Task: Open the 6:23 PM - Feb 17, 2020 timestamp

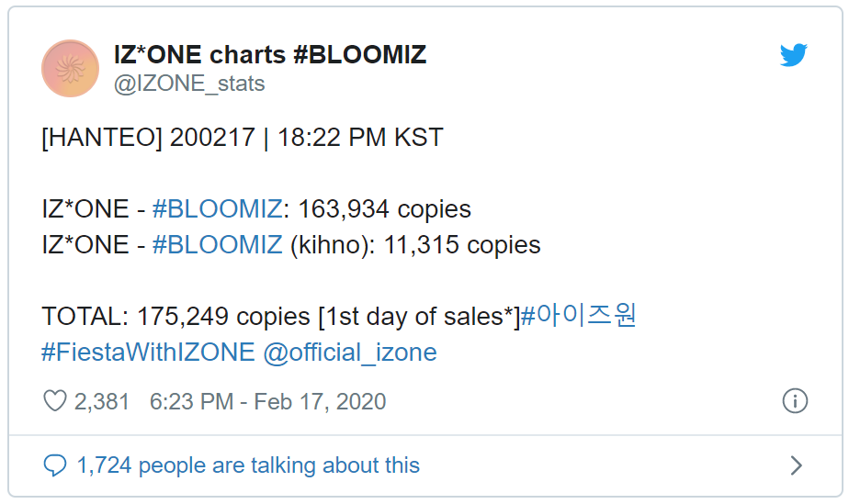Action: pyautogui.click(x=268, y=402)
